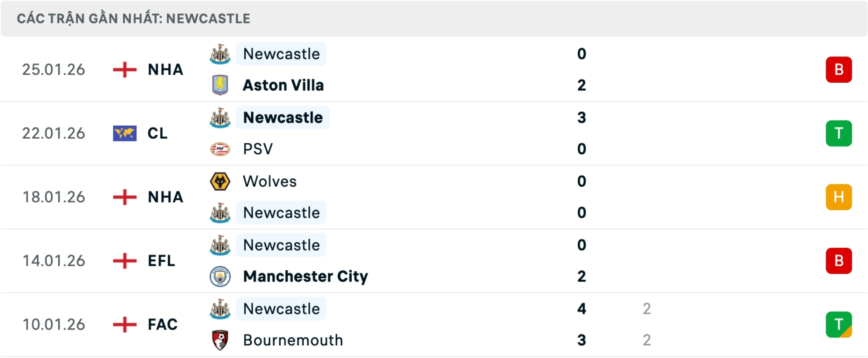Click Newcastle crest in the 25.01.26 match
The height and width of the screenshot is (358, 868).
[220, 54]
